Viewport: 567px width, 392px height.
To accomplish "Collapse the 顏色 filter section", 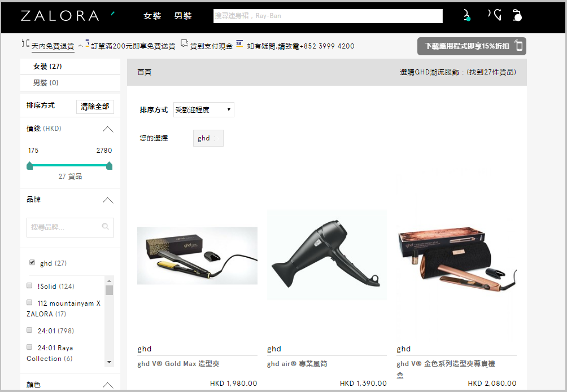I will 108,385.
